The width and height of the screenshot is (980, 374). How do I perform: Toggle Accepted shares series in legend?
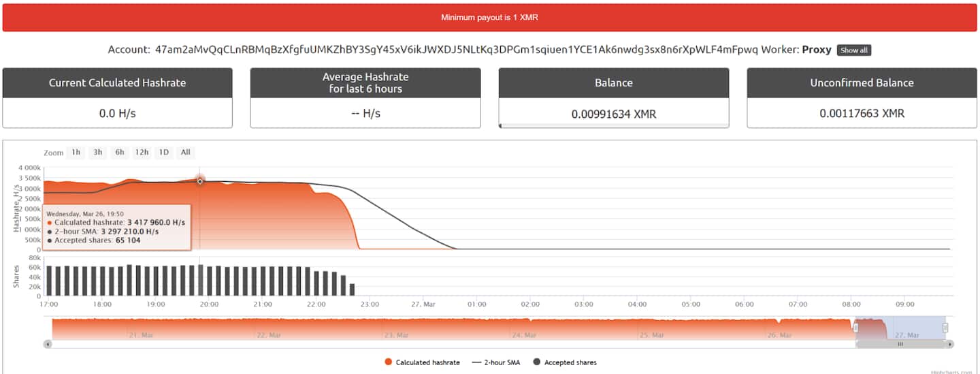point(570,362)
